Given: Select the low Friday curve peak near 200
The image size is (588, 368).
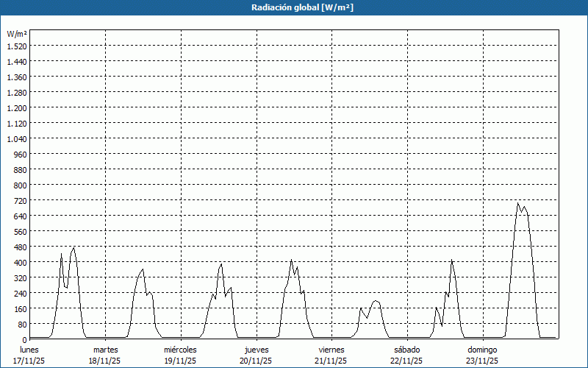Looking at the screenshot, I should tap(376, 301).
